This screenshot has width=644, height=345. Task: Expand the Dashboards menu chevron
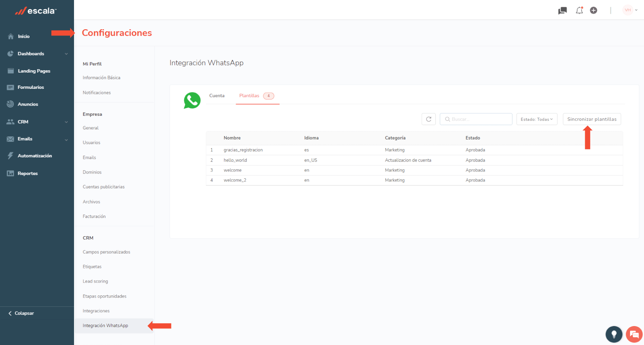[66, 54]
